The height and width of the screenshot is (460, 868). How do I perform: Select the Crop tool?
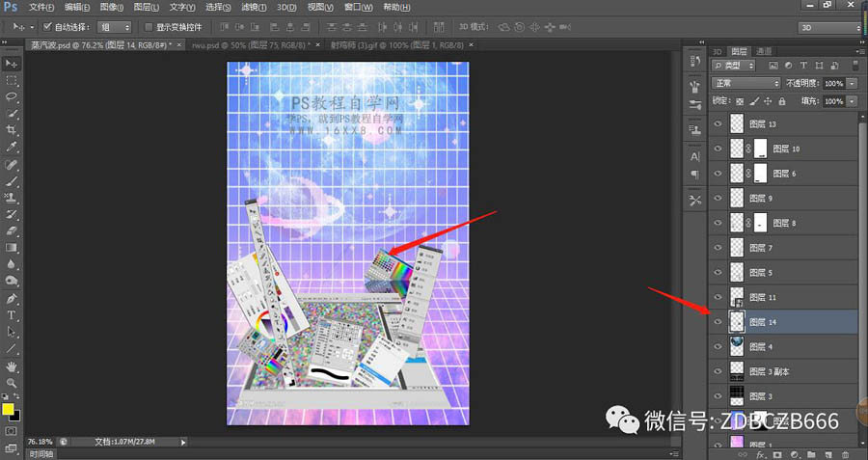coord(11,130)
